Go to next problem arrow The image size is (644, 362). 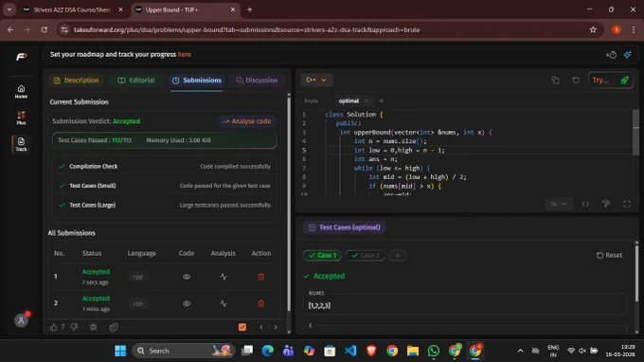[x=276, y=327]
